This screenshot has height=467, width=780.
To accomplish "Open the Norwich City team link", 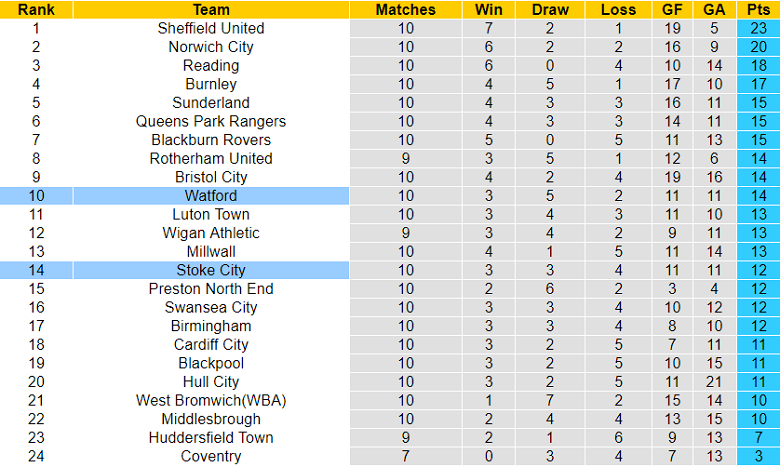I will pos(211,47).
